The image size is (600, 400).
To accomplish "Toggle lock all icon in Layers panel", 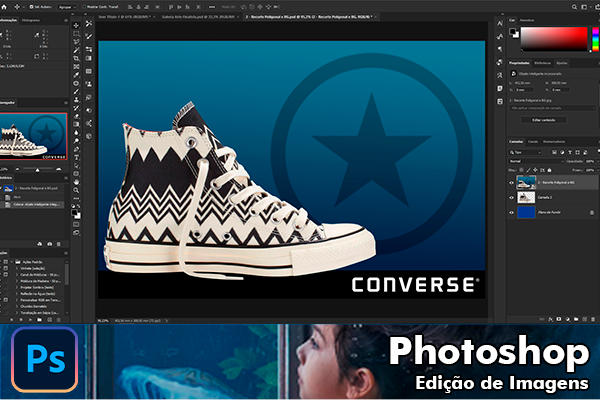I will [549, 170].
